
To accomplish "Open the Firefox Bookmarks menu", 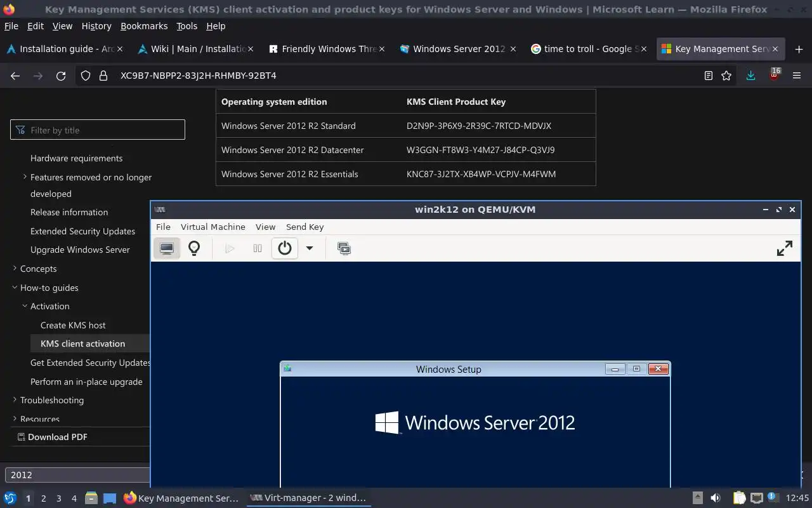I will coord(144,26).
